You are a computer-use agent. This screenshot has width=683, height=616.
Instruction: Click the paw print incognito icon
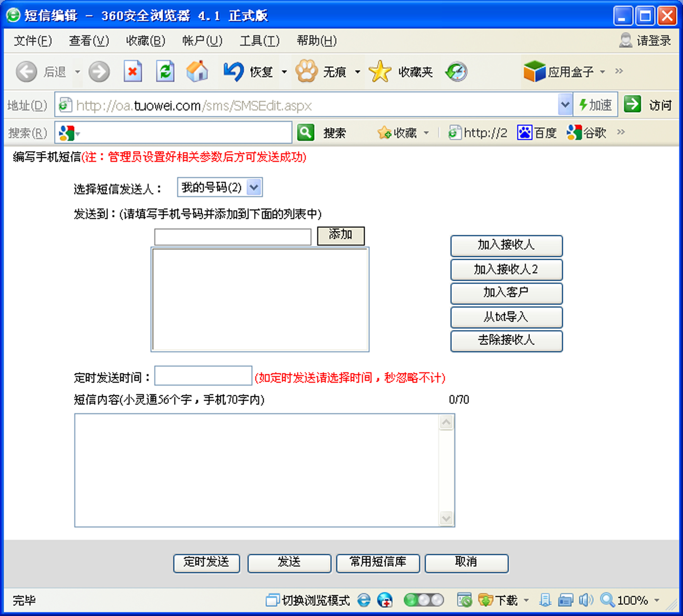coord(306,71)
